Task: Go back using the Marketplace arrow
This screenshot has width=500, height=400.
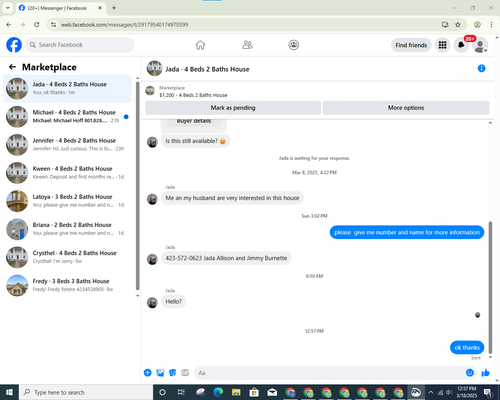Action: click(x=12, y=67)
